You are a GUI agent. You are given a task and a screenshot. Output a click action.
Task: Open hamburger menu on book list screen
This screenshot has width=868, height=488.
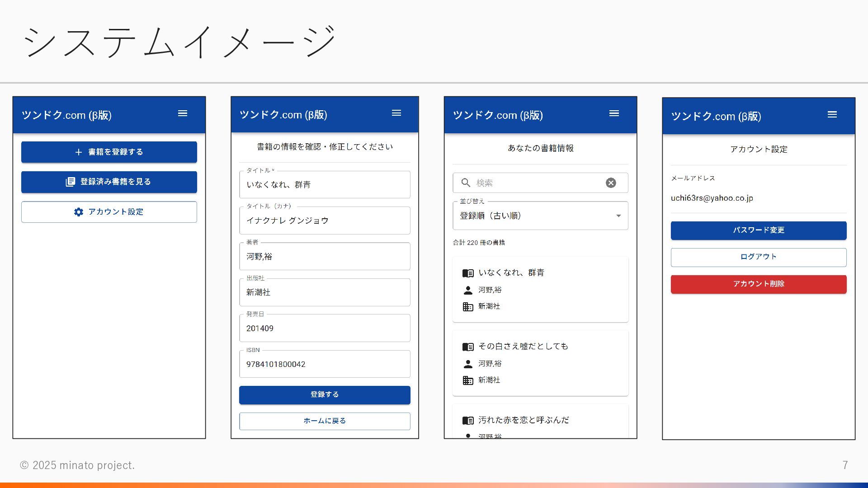point(613,114)
